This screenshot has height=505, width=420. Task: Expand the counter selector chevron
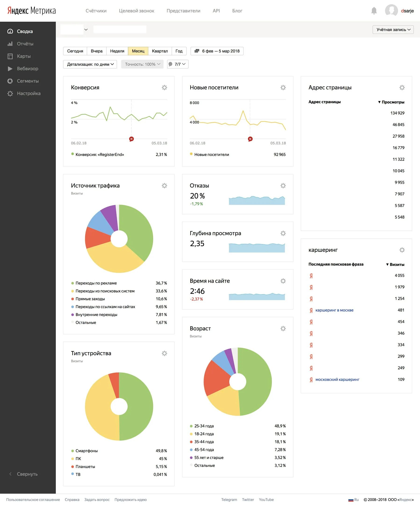click(86, 30)
